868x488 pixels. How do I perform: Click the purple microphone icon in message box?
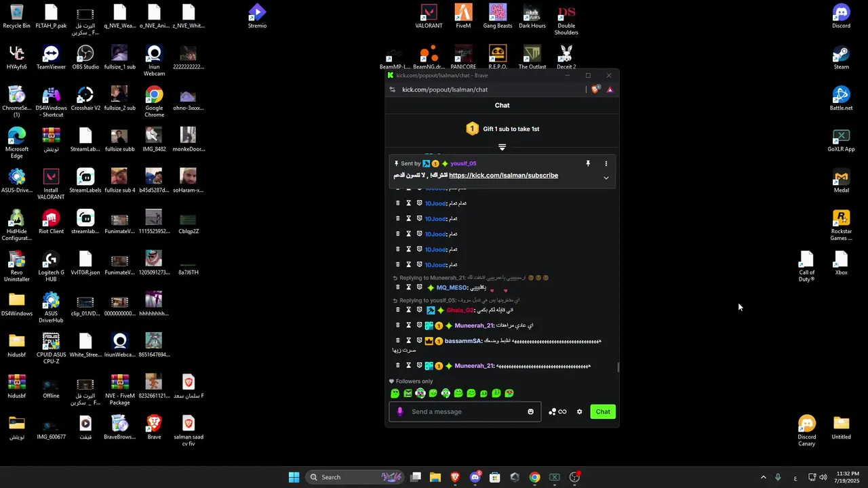pyautogui.click(x=399, y=411)
